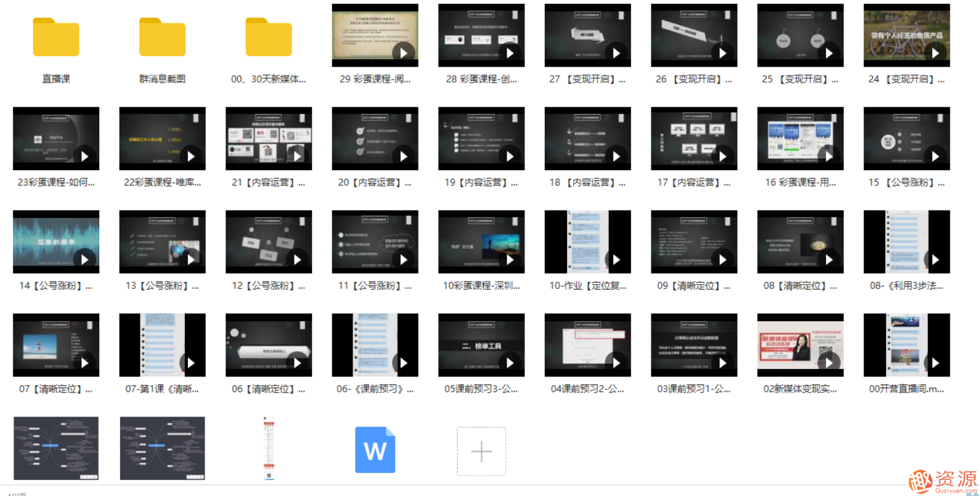Image resolution: width=980 pixels, height=496 pixels.
Task: Open video thumbnail 22彩蛋课程-唯库
Action: 162,139
